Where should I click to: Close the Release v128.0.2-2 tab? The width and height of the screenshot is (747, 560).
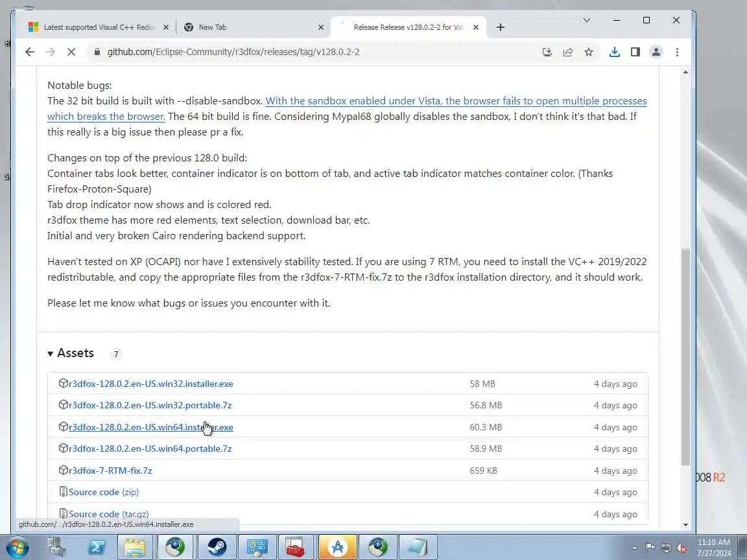point(475,27)
